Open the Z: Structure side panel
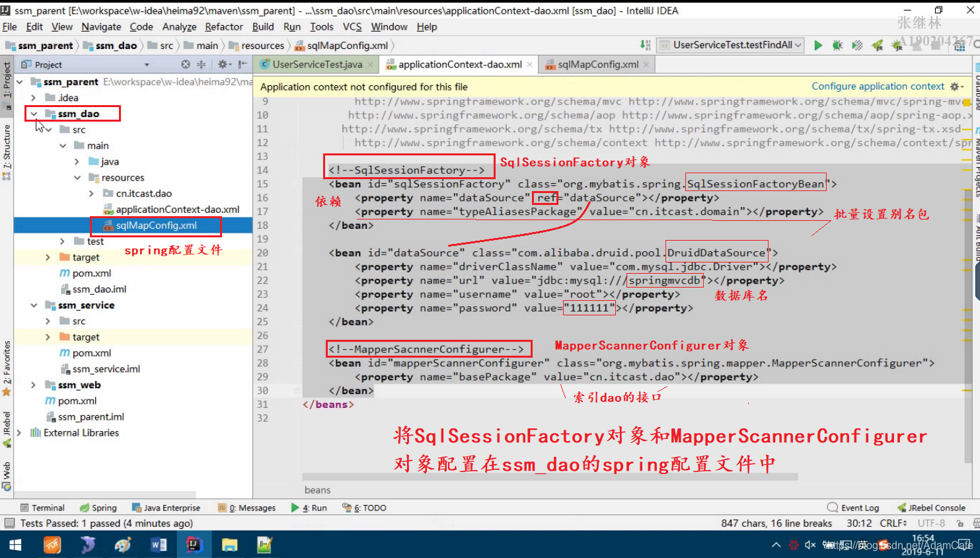980x558 pixels. point(7,151)
